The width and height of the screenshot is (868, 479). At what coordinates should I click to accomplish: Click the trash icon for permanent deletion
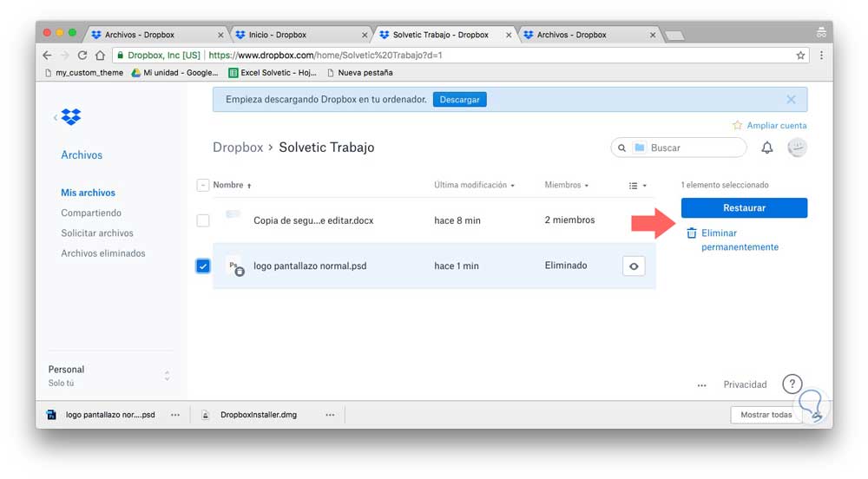point(692,233)
